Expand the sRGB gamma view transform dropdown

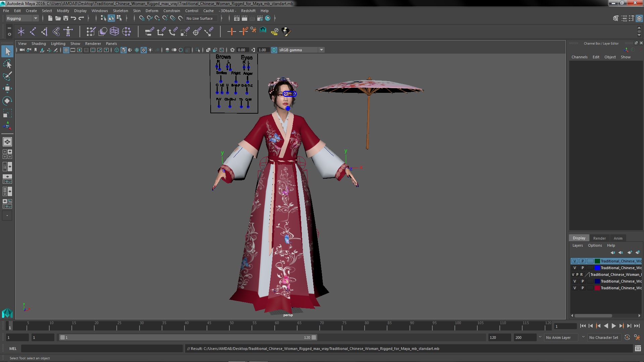pyautogui.click(x=321, y=50)
